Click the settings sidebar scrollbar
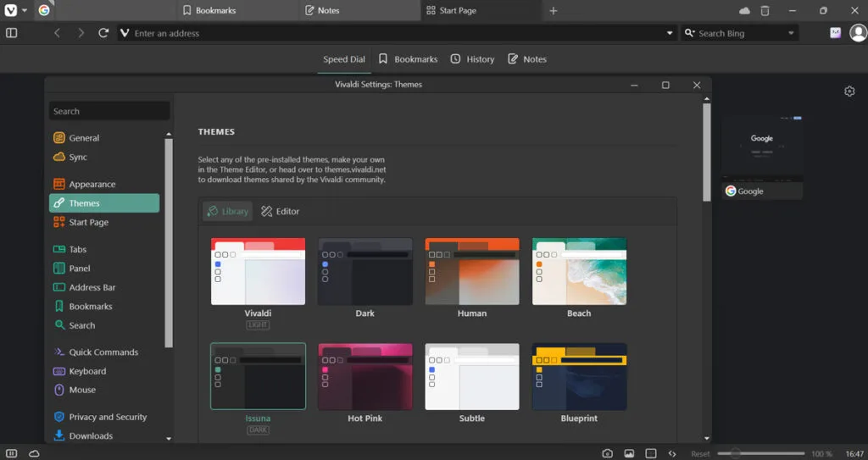The height and width of the screenshot is (460, 868). pos(169,242)
